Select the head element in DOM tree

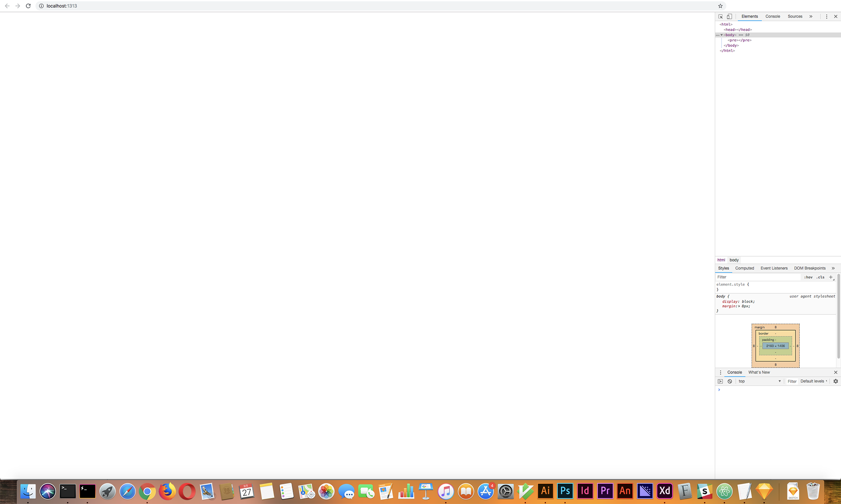738,30
